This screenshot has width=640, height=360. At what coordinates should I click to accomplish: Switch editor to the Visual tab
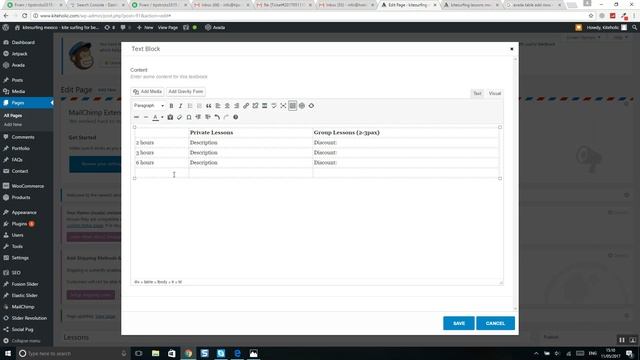coord(495,93)
